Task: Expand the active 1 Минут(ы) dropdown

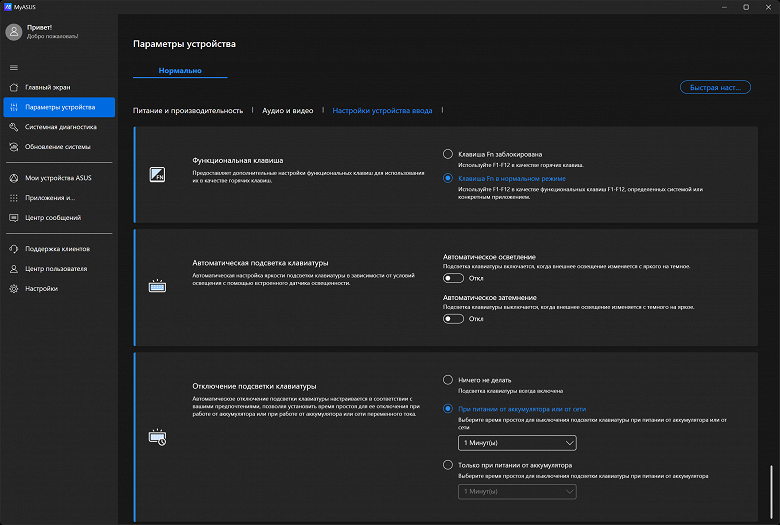Action: tap(517, 443)
